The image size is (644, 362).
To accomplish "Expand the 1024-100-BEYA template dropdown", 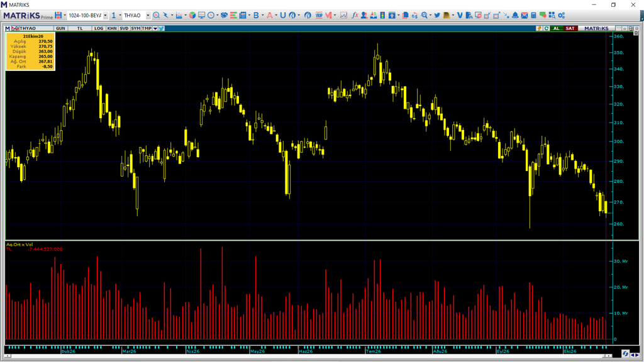I will pos(106,16).
